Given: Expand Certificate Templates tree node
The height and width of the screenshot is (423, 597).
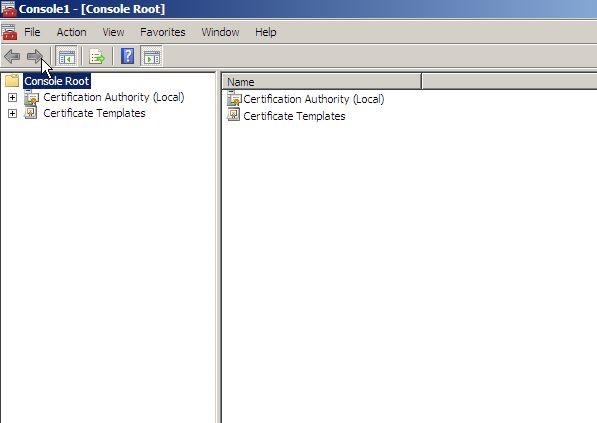Looking at the screenshot, I should point(12,113).
